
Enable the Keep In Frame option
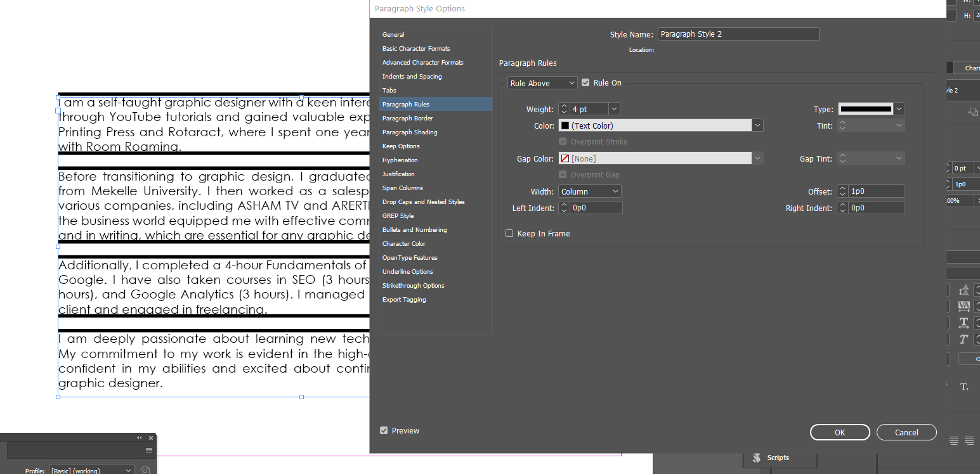click(x=509, y=233)
